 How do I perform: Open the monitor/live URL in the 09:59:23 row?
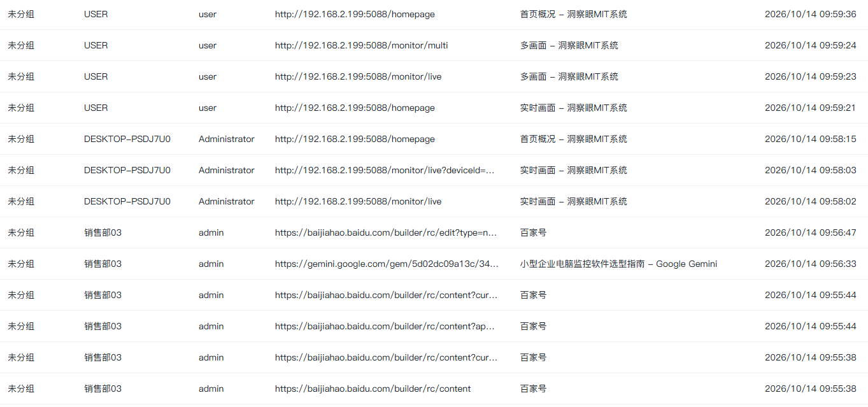[x=358, y=76]
